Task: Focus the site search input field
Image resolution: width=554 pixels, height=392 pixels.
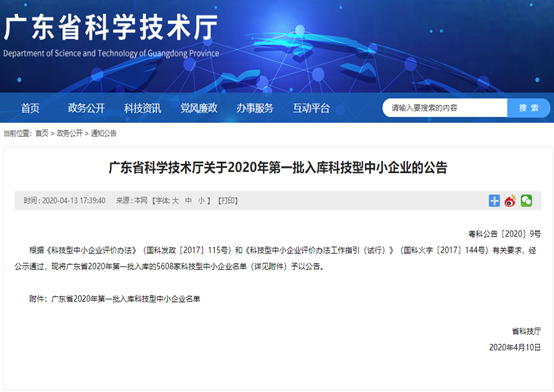Action: click(x=445, y=108)
